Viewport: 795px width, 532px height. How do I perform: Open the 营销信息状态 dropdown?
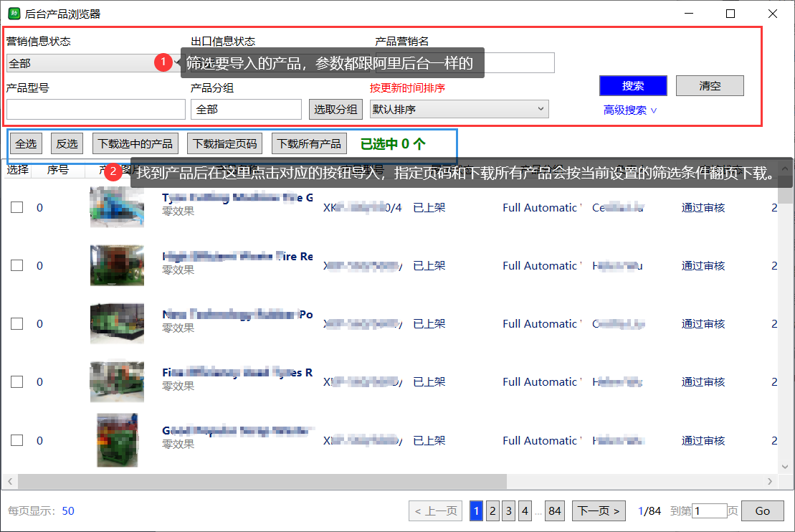pos(86,63)
